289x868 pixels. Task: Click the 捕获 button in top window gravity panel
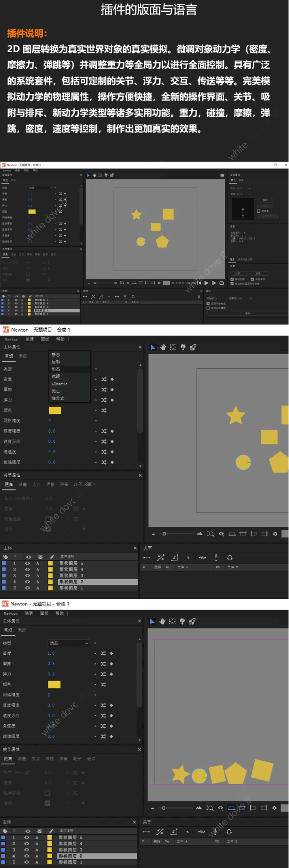266,200
